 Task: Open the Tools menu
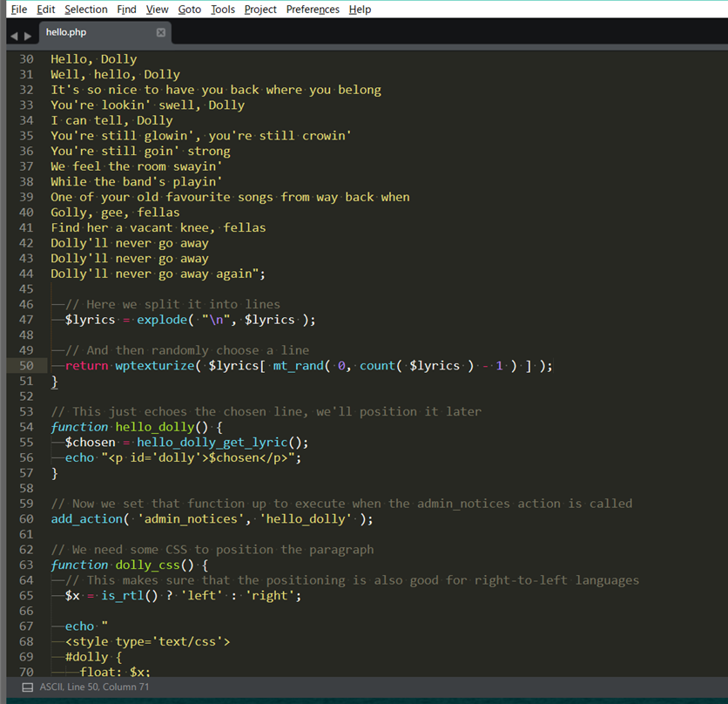click(222, 10)
